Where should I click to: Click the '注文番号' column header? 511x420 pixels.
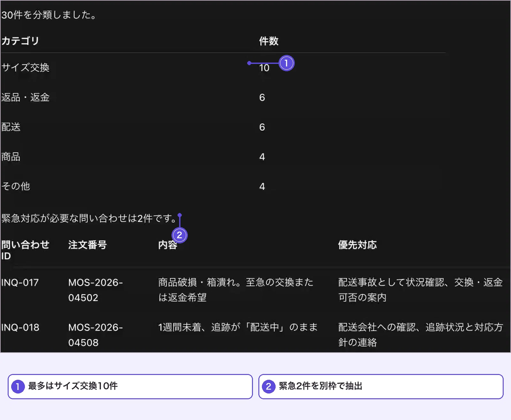88,245
